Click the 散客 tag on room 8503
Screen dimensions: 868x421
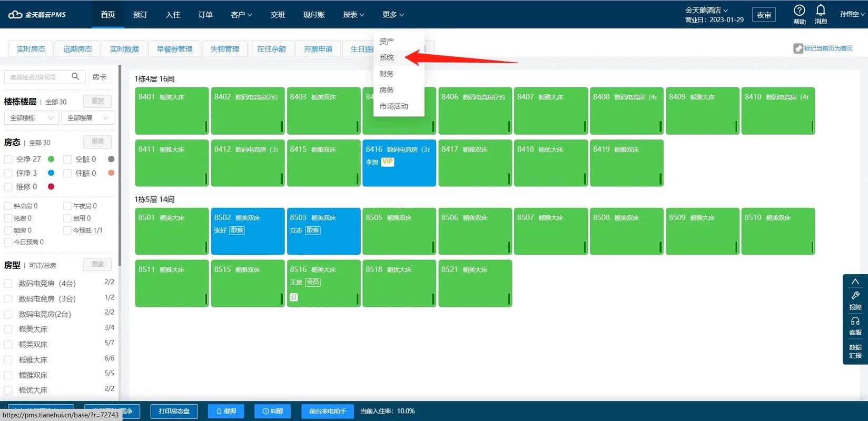pyautogui.click(x=313, y=230)
